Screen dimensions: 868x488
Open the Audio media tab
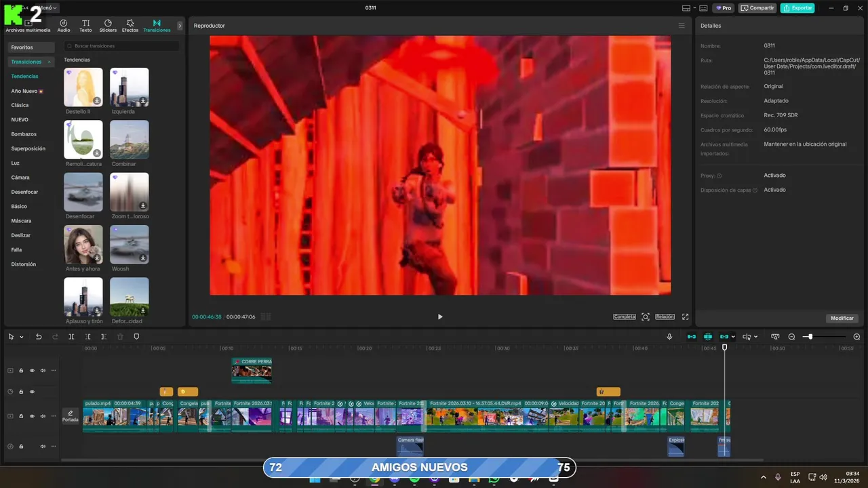[x=63, y=26]
